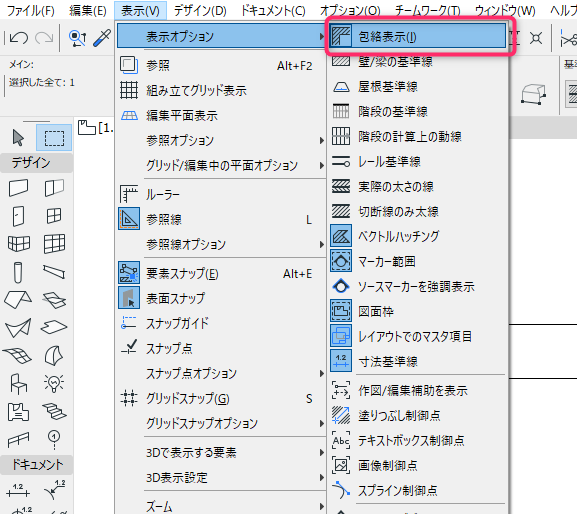Click the Undo arrow icon
This screenshot has height=514, width=577.
(18, 38)
